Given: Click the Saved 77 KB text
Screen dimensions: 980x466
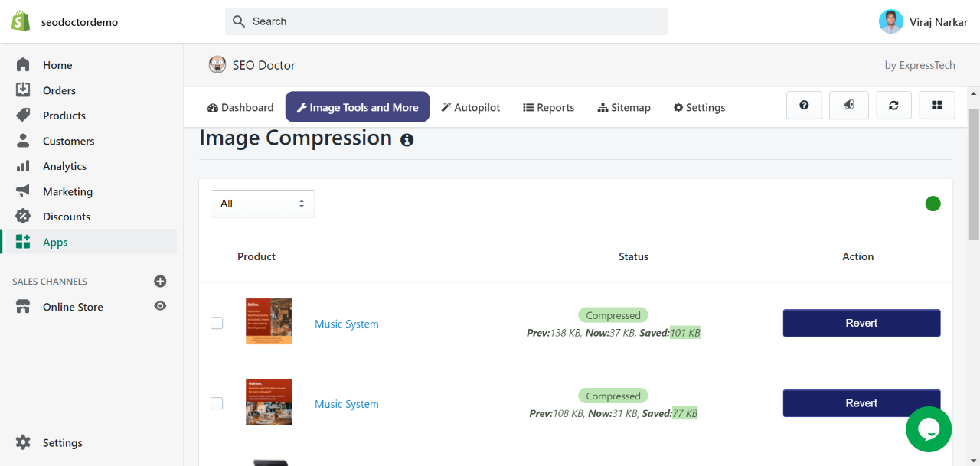Looking at the screenshot, I should point(670,413).
